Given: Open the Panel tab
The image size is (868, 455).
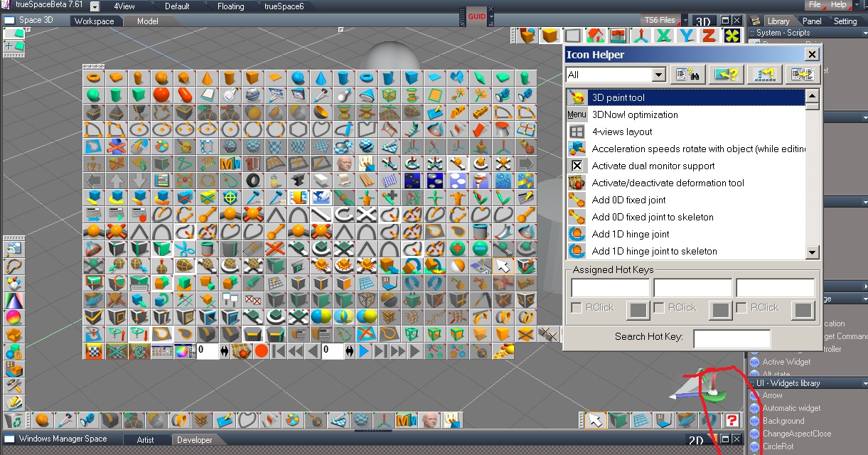Looking at the screenshot, I should [x=812, y=21].
